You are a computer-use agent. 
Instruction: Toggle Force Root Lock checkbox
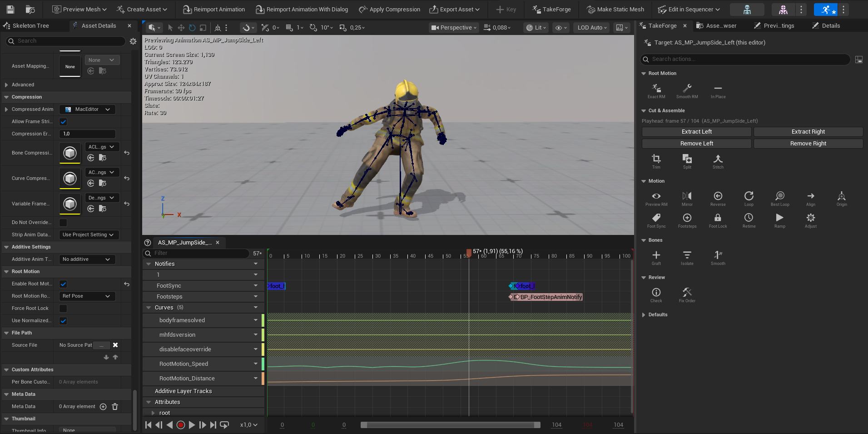tap(63, 308)
